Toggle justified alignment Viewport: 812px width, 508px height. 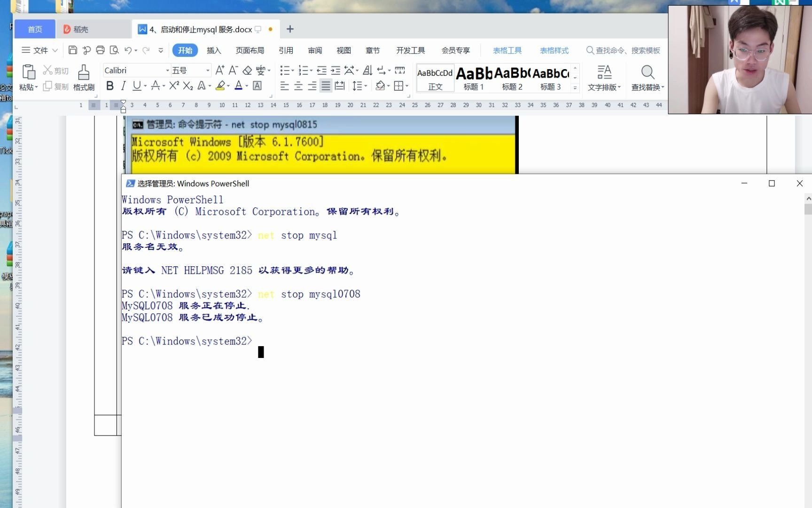pyautogui.click(x=326, y=86)
